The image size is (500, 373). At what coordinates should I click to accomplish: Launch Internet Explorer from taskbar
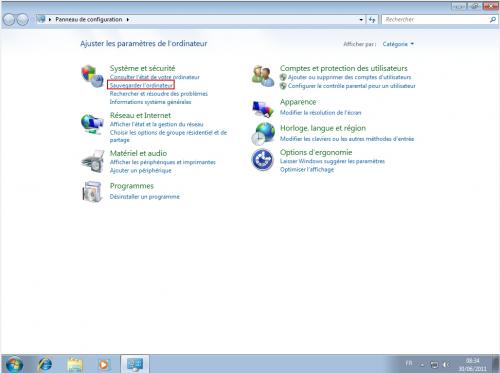(x=45, y=364)
